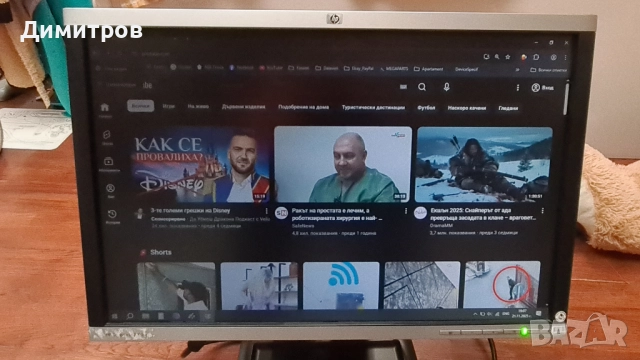Screen dimensions: 640x360
Task: Open the first Shorts thumbnail with person at wall
Action: click(176, 287)
